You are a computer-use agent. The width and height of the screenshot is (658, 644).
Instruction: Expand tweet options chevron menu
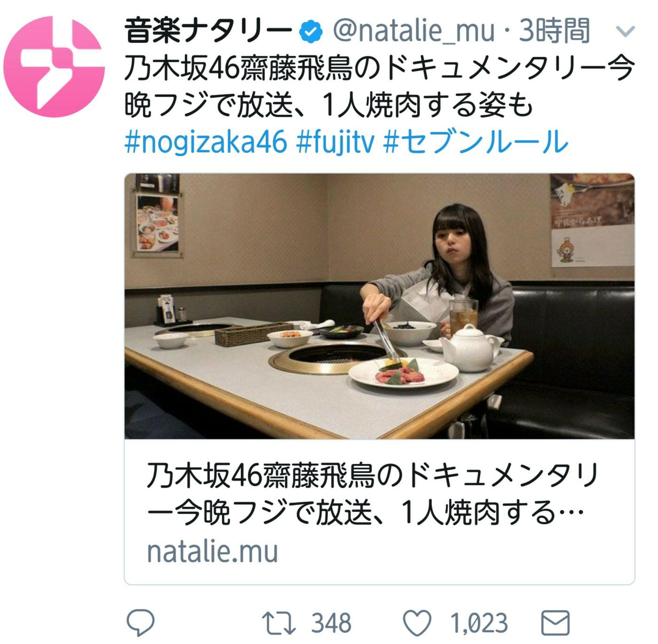(x=625, y=32)
